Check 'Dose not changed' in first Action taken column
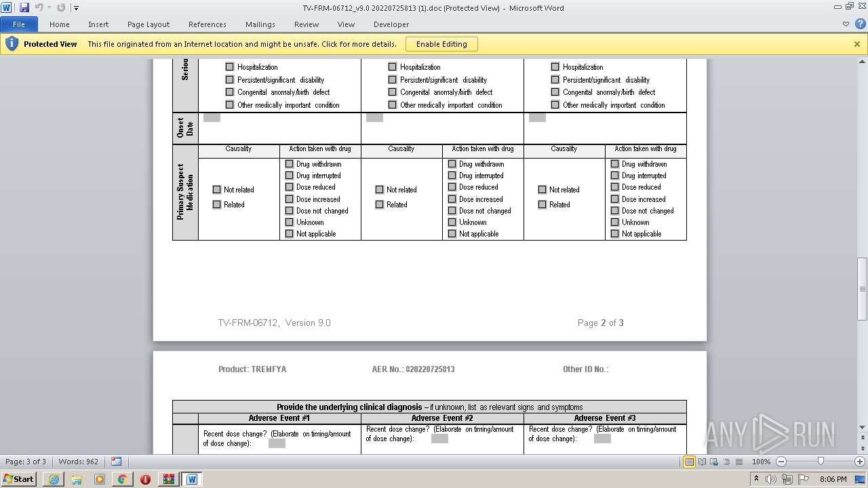 290,211
